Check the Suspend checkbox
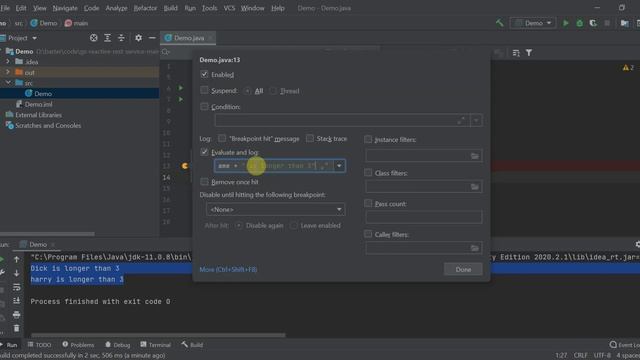 click(204, 90)
